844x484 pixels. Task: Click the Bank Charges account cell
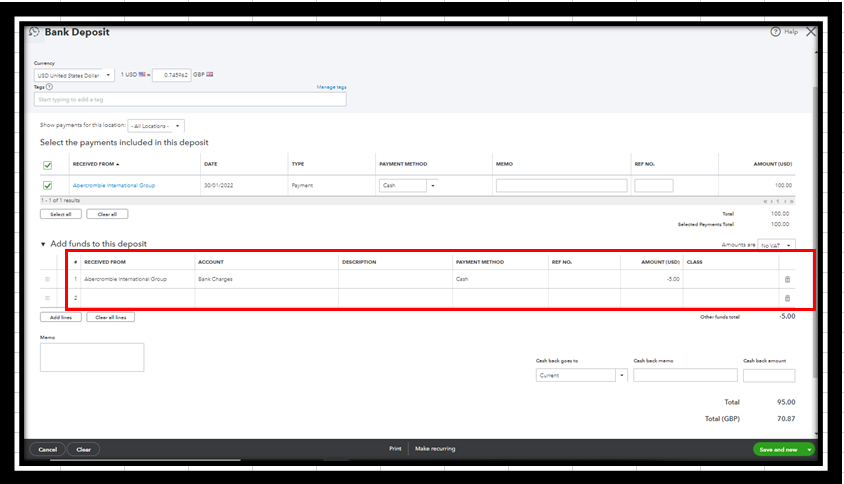click(266, 279)
